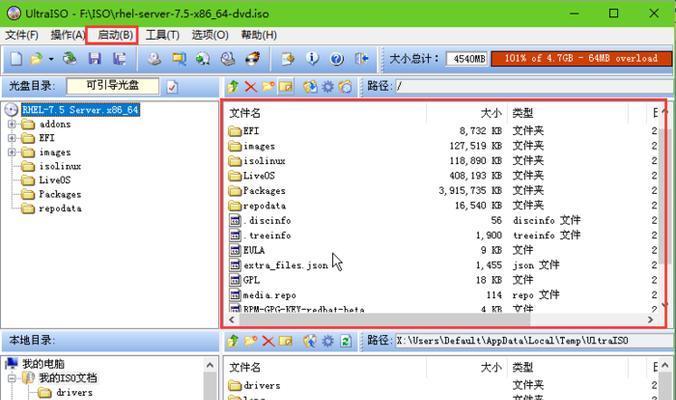Click the rightmost icon in image toolbar
The image size is (676, 400).
coord(345,87)
